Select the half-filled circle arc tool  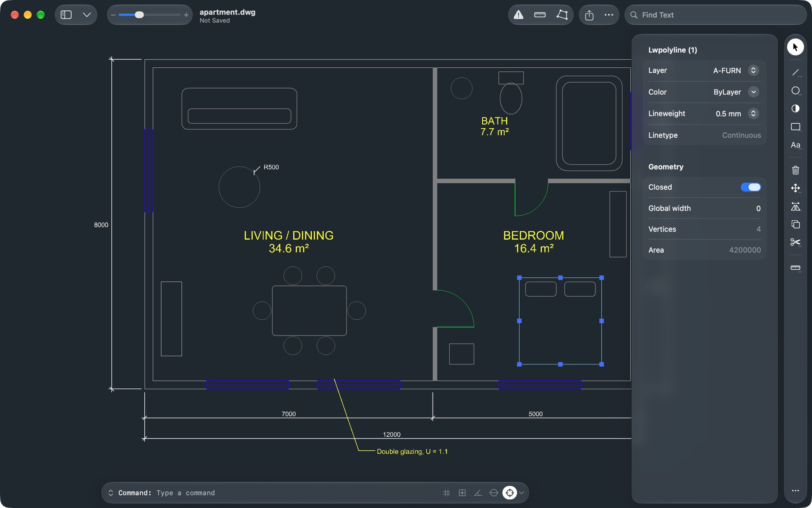795,108
